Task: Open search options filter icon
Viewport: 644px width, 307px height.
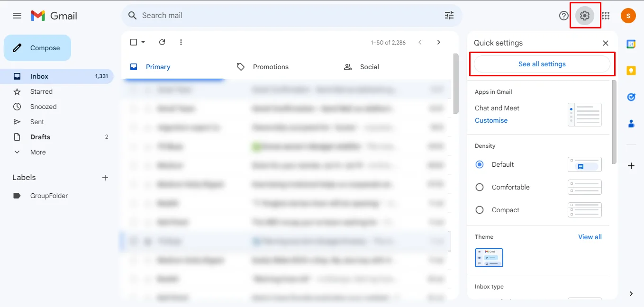Action: coord(449,16)
